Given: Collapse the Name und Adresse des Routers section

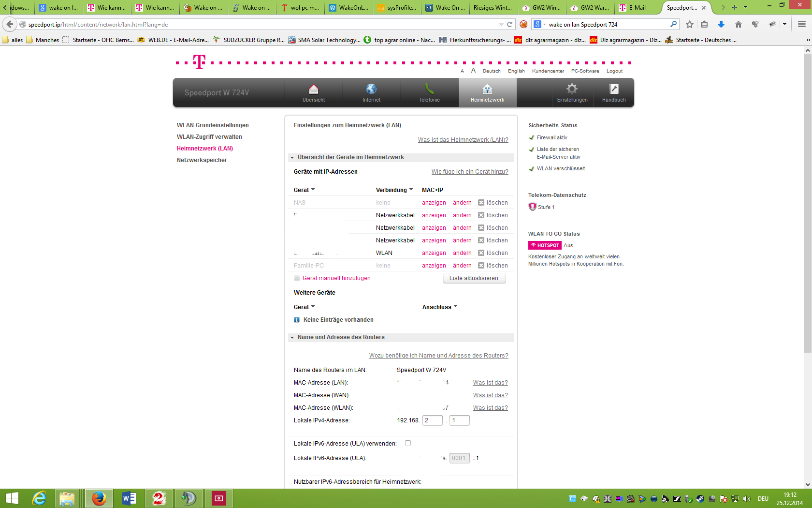Looking at the screenshot, I should click(292, 337).
